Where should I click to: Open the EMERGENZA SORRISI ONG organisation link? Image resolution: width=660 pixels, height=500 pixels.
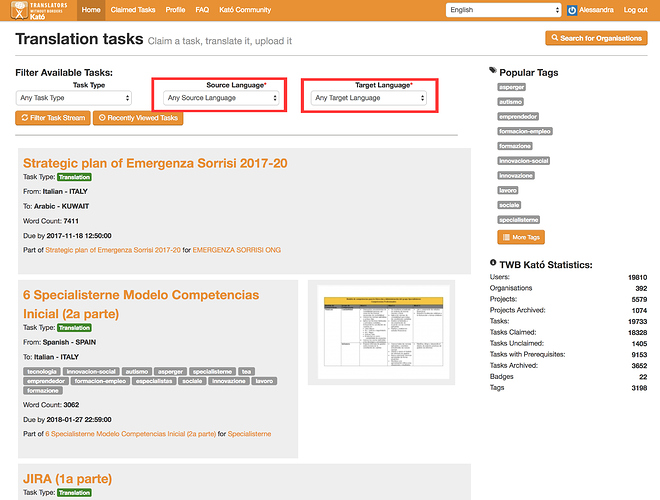(x=237, y=250)
